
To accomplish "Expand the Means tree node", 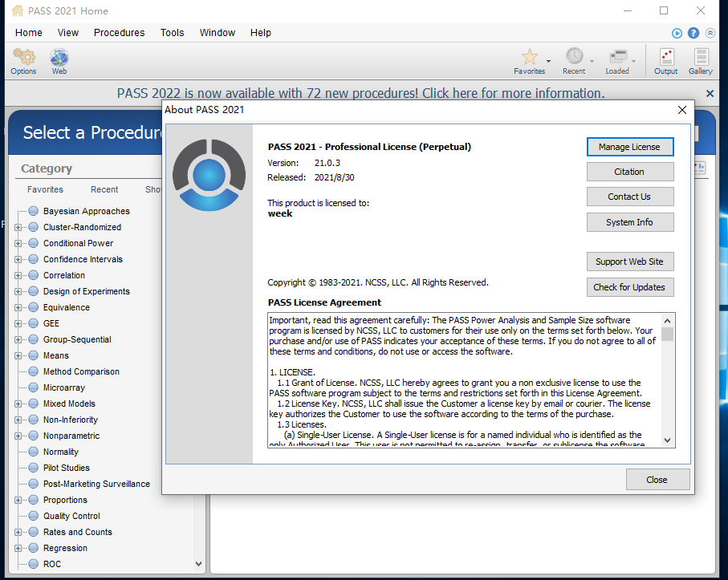I will [18, 356].
